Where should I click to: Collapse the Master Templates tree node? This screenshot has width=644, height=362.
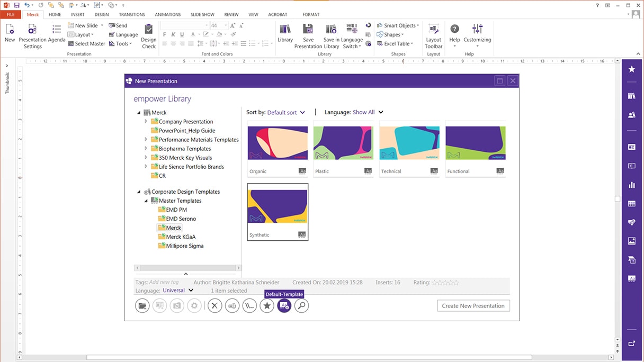pyautogui.click(x=146, y=201)
